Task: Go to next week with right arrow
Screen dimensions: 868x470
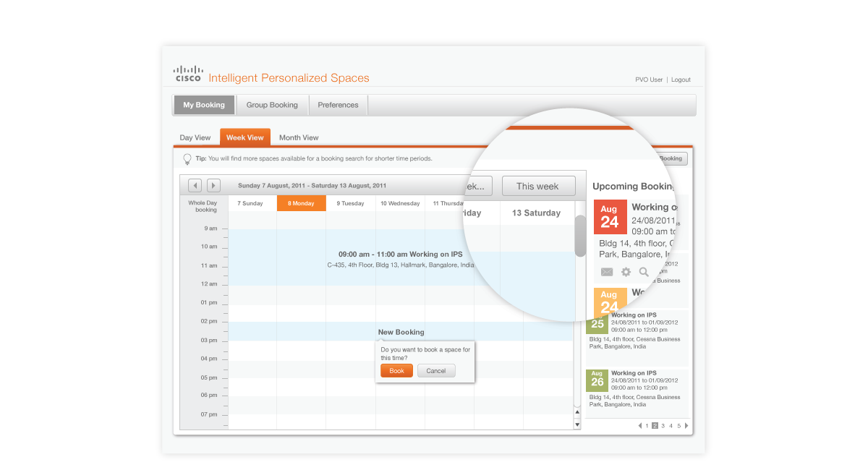Action: (x=213, y=185)
